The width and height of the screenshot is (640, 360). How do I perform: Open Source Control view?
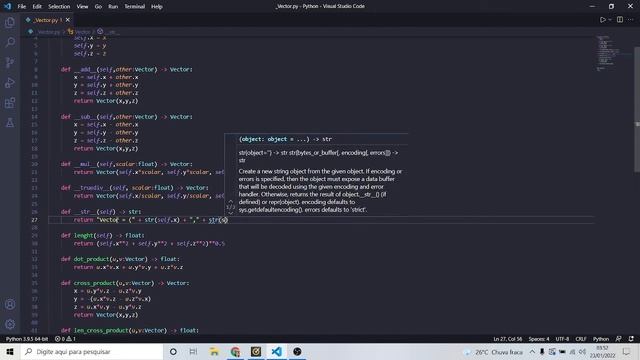point(10,62)
